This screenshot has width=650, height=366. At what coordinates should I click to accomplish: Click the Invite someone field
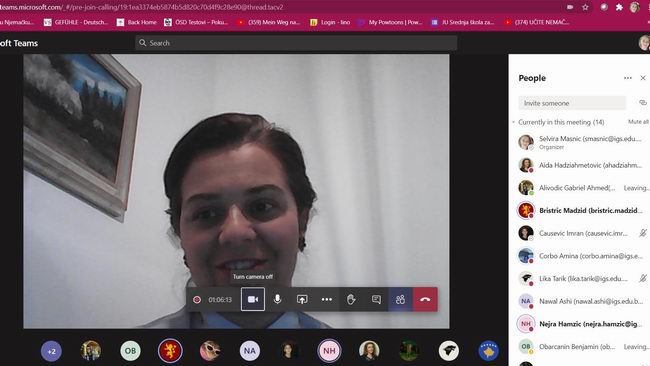[x=572, y=103]
